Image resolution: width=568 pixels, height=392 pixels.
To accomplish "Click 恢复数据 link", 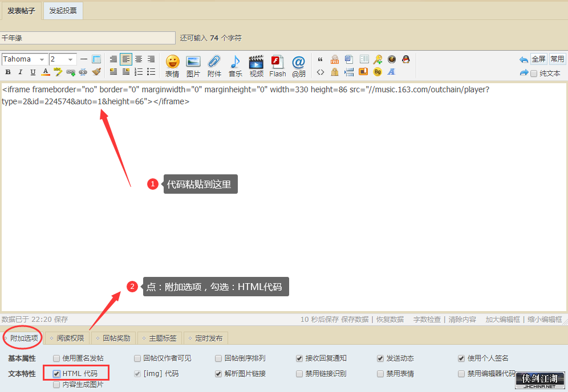I will pos(390,319).
